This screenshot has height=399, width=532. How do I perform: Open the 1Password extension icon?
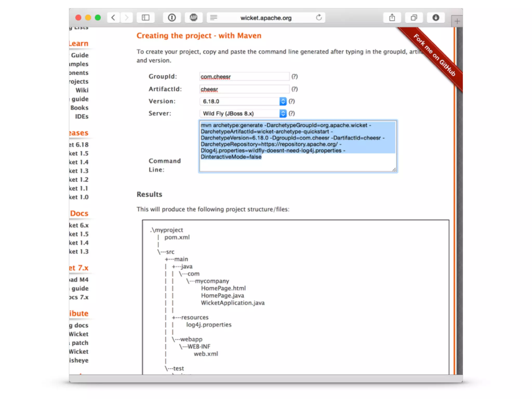pos(172,18)
